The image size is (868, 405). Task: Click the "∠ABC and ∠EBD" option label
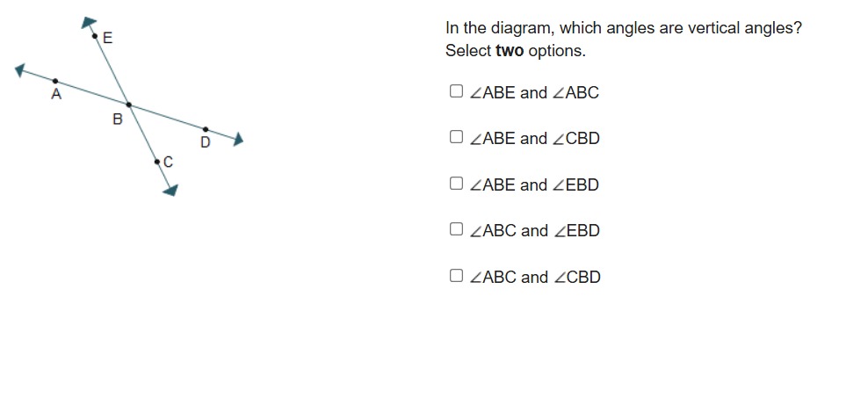coord(535,231)
